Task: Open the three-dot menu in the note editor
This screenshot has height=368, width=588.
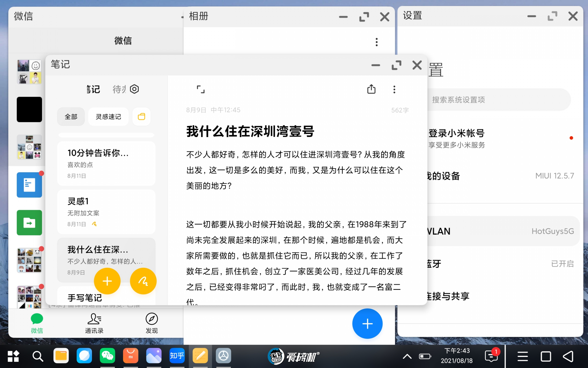Action: tap(394, 89)
